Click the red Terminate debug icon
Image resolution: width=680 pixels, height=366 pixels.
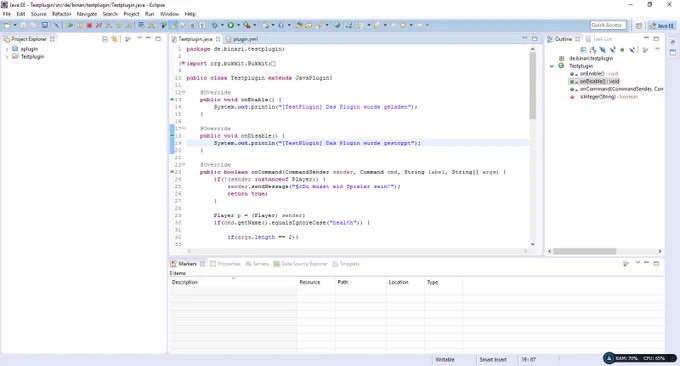coord(89,25)
